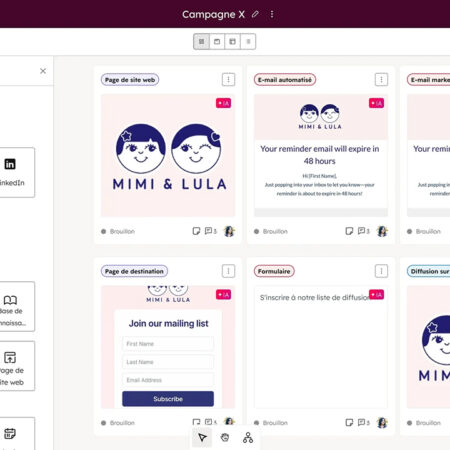
Task: Click the IA badge on Page de site web card
Action: pyautogui.click(x=223, y=103)
